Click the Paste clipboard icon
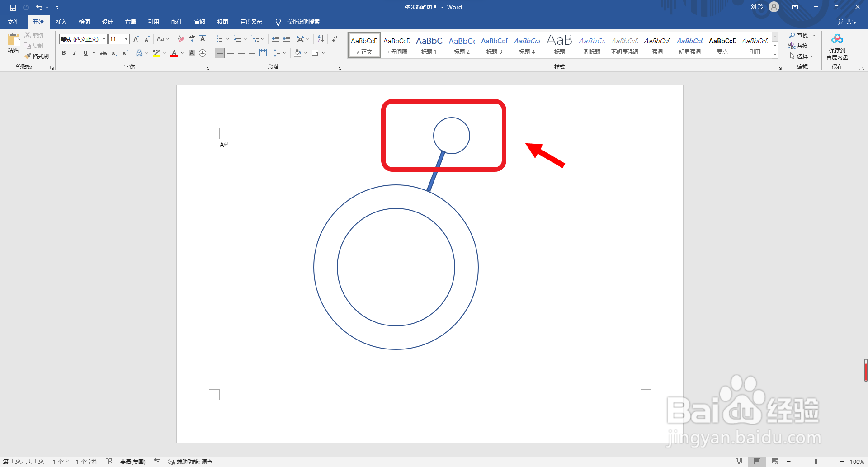 tap(13, 40)
